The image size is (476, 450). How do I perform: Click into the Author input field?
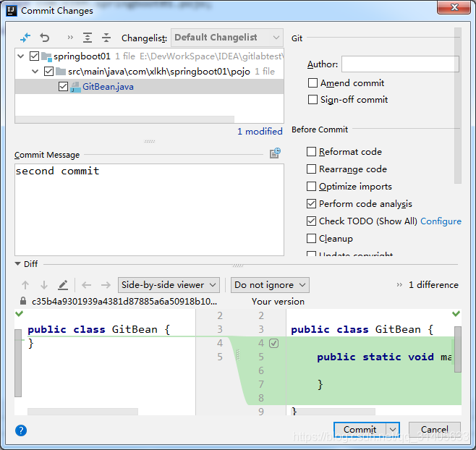coord(400,64)
